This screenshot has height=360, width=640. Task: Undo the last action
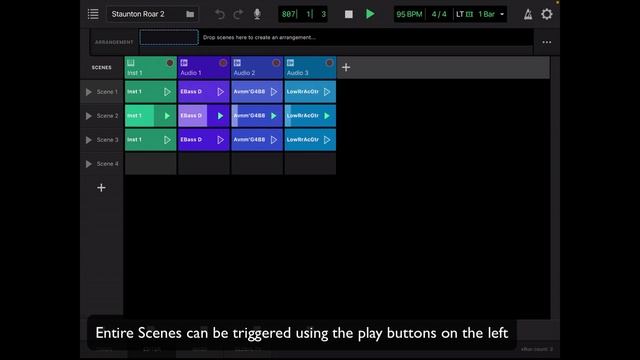coord(220,14)
